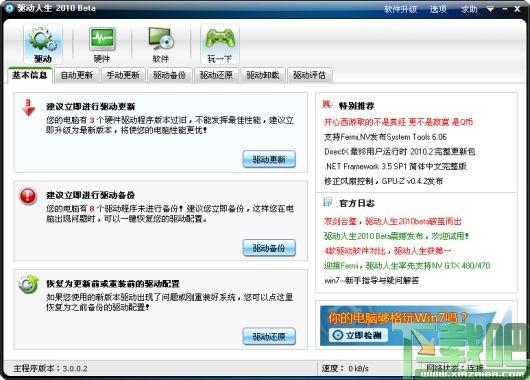
Task: Switch to the 自动更新 tab
Action: pos(77,75)
